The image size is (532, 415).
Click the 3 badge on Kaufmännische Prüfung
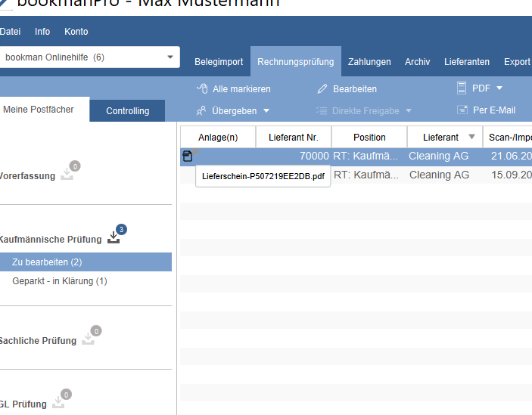click(122, 230)
